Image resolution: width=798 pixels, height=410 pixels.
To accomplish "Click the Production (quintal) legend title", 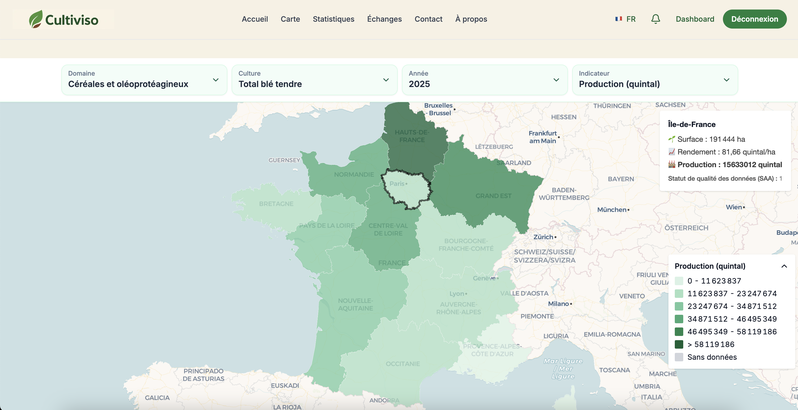I will (710, 266).
